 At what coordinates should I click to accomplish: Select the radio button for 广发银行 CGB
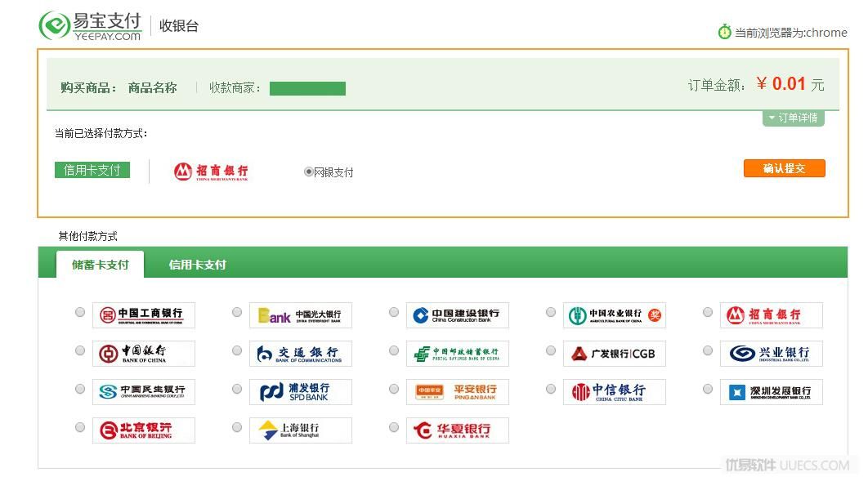pos(551,350)
